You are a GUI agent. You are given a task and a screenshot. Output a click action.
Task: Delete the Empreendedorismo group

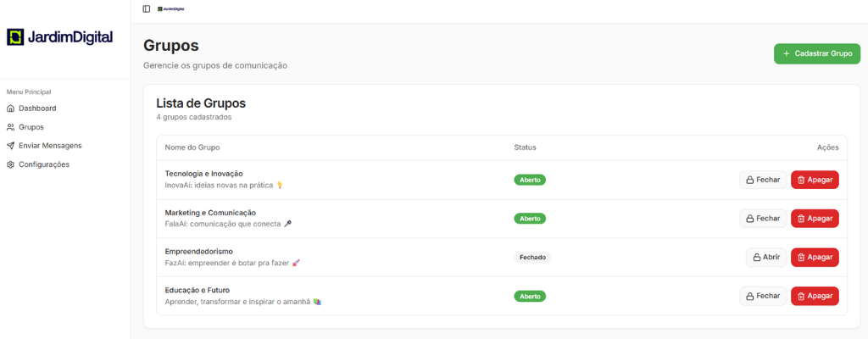coord(815,258)
